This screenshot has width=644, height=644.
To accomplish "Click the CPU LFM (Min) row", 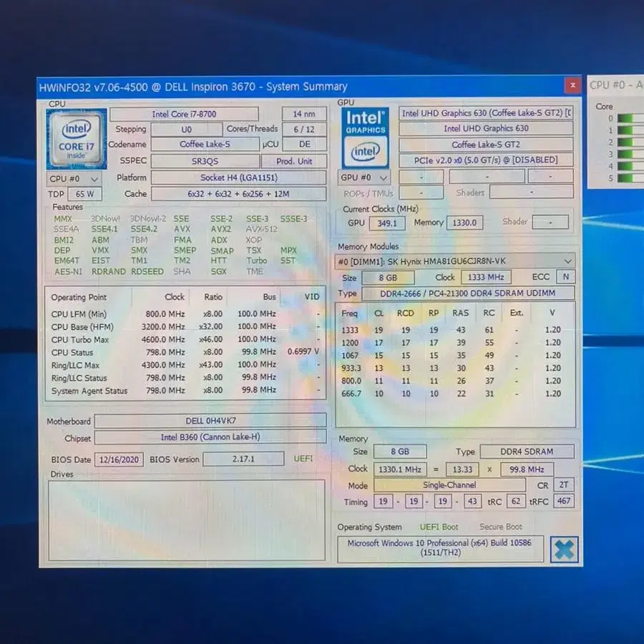I will click(185, 314).
